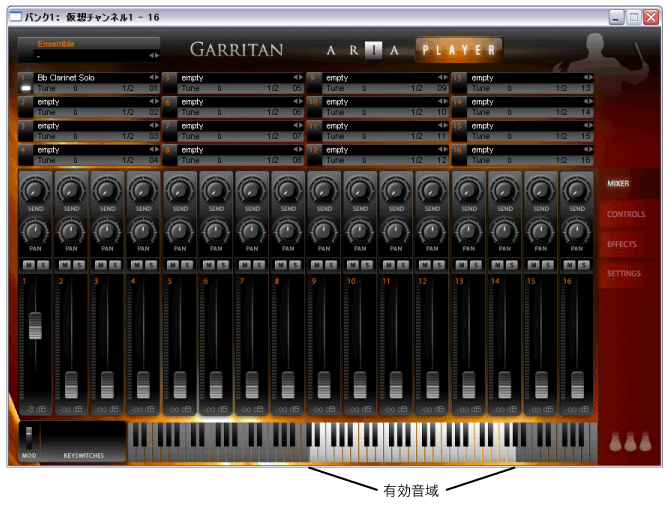
Task: Click the ARIA PLAYER logo
Action: pyautogui.click(x=415, y=50)
